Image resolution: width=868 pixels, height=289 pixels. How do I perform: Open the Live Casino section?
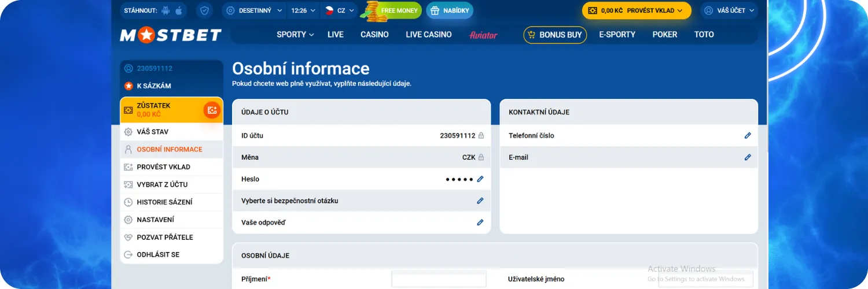click(x=428, y=35)
